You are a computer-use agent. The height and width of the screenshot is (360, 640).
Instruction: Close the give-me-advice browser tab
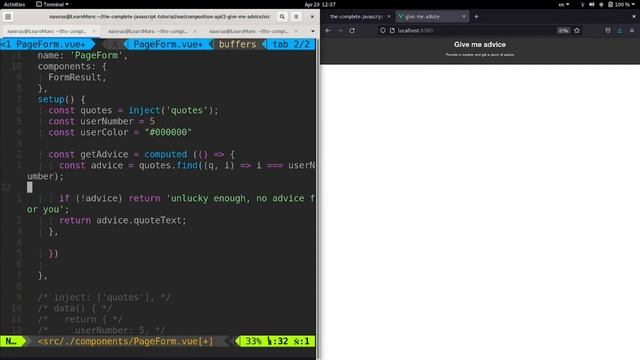tap(464, 17)
